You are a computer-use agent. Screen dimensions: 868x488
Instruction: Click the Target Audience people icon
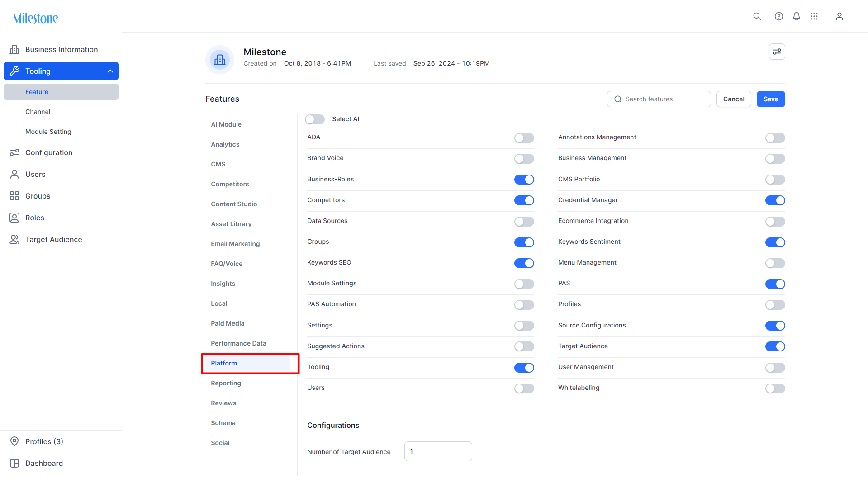click(14, 239)
